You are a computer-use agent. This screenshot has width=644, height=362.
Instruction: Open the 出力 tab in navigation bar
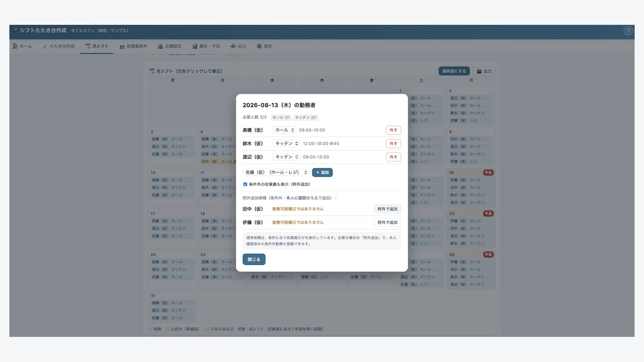239,46
